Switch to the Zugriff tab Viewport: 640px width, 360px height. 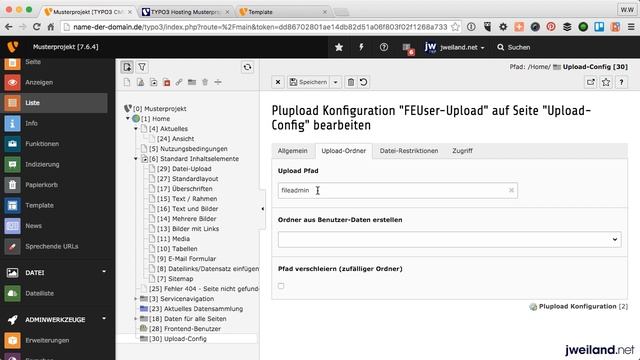pos(462,151)
